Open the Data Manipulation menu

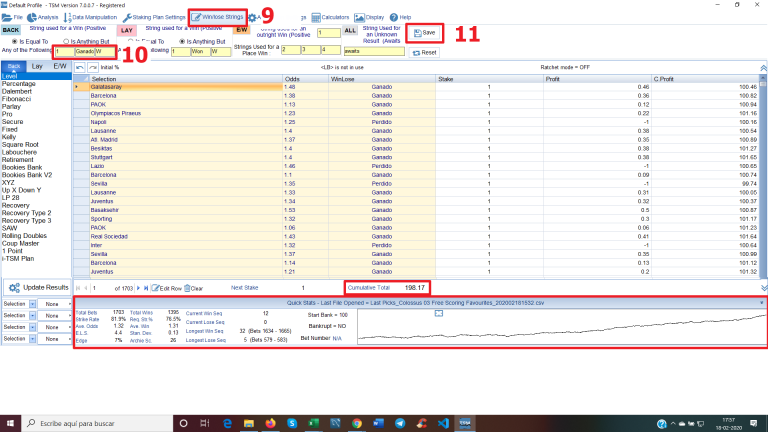tap(90, 17)
